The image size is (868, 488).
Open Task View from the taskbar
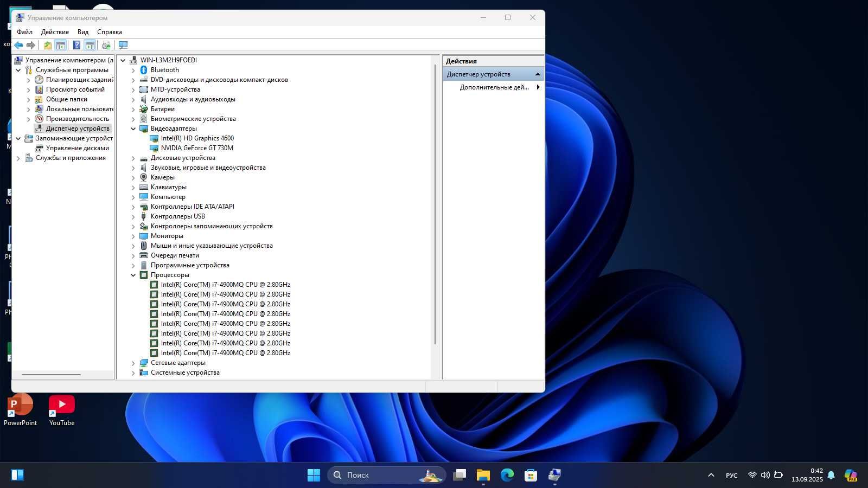click(459, 475)
